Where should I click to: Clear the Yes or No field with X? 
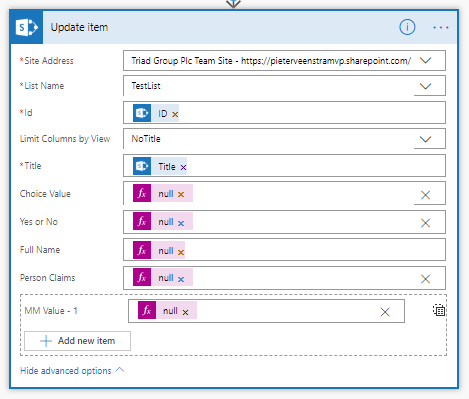click(x=425, y=223)
